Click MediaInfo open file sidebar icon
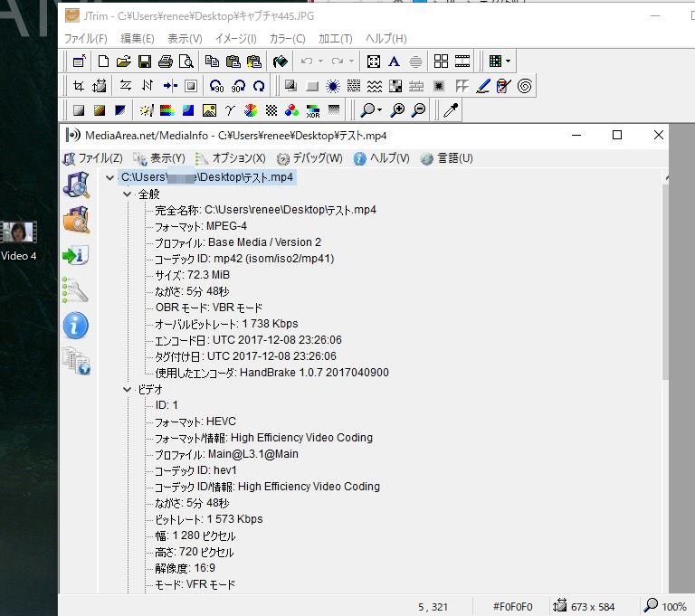The image size is (695, 616). 76,185
